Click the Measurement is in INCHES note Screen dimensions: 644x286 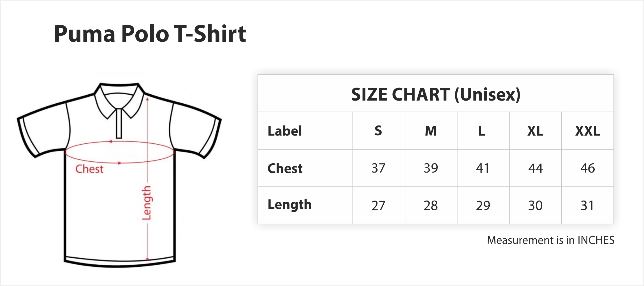pyautogui.click(x=551, y=240)
